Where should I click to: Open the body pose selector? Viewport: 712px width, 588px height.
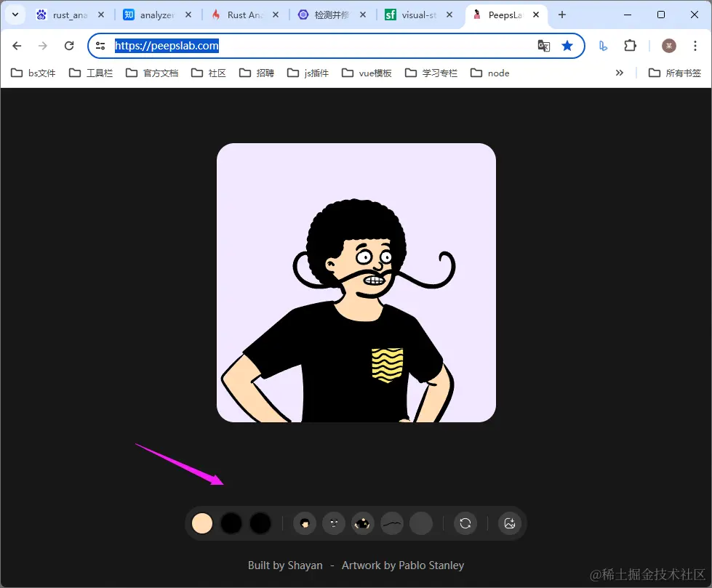[x=363, y=523]
